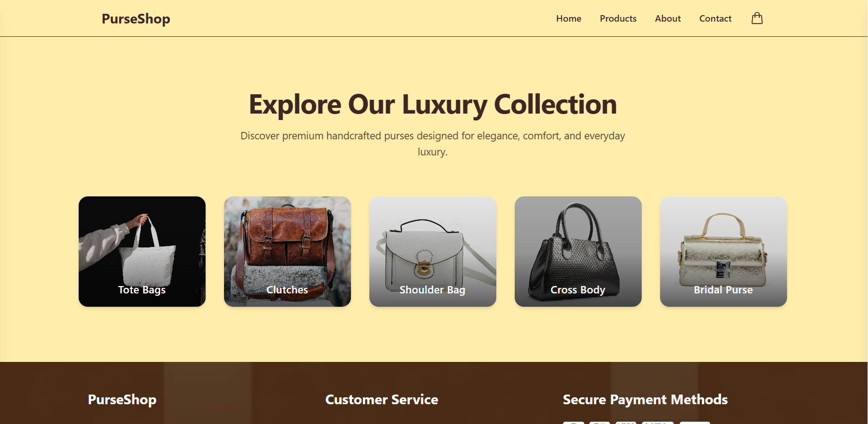
Task: Browse the Cross Body category label
Action: point(578,290)
